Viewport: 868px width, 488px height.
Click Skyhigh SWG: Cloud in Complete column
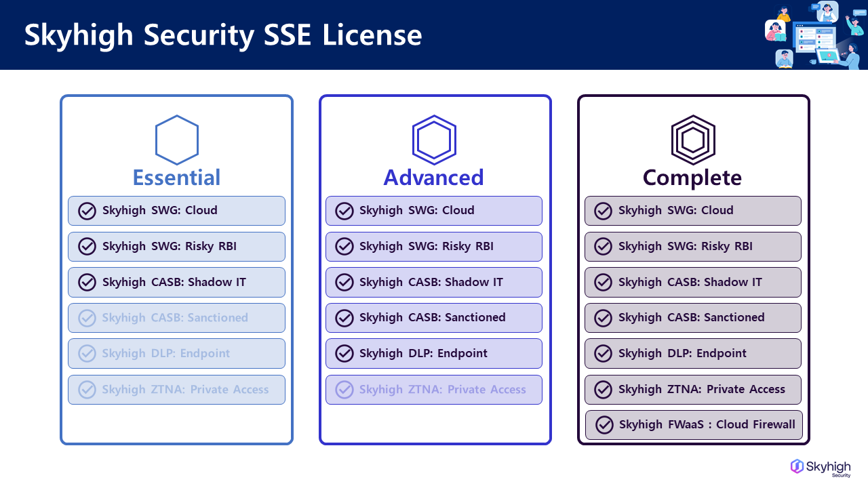[675, 211]
